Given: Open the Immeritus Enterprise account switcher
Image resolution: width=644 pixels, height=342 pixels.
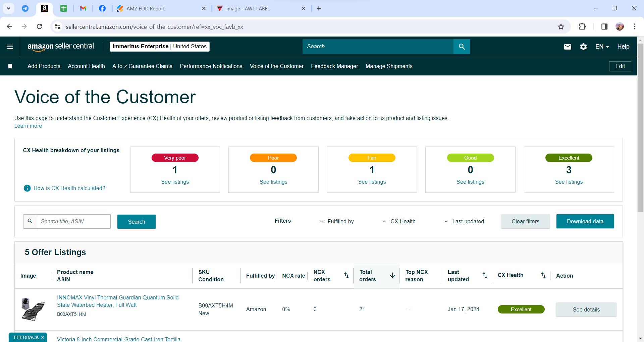Looking at the screenshot, I should coord(160,47).
